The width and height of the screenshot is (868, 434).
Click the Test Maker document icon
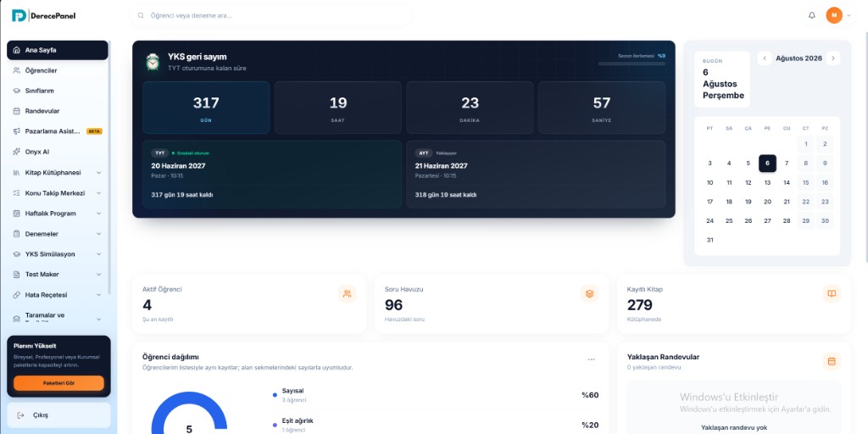point(17,275)
